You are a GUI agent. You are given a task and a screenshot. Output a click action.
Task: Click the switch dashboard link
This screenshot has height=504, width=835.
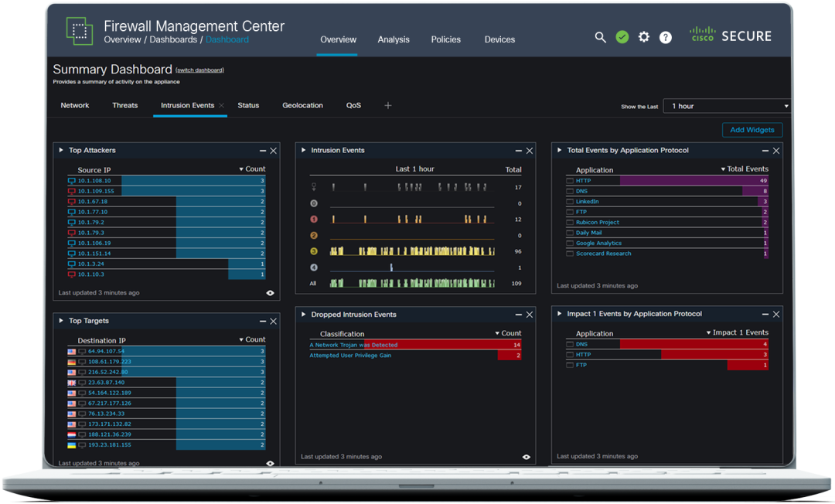199,70
